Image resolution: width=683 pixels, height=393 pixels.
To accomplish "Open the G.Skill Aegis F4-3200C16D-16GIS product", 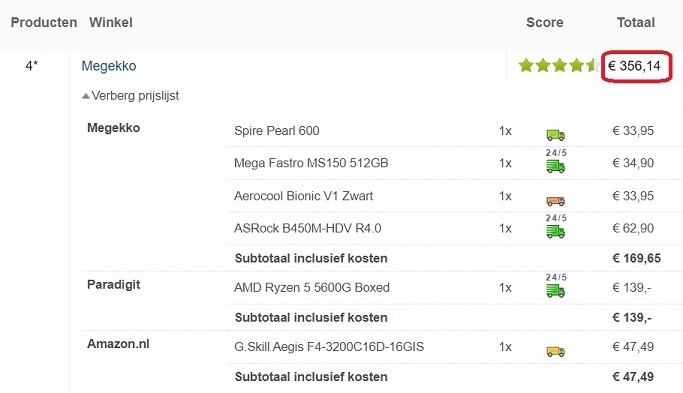I will [329, 347].
